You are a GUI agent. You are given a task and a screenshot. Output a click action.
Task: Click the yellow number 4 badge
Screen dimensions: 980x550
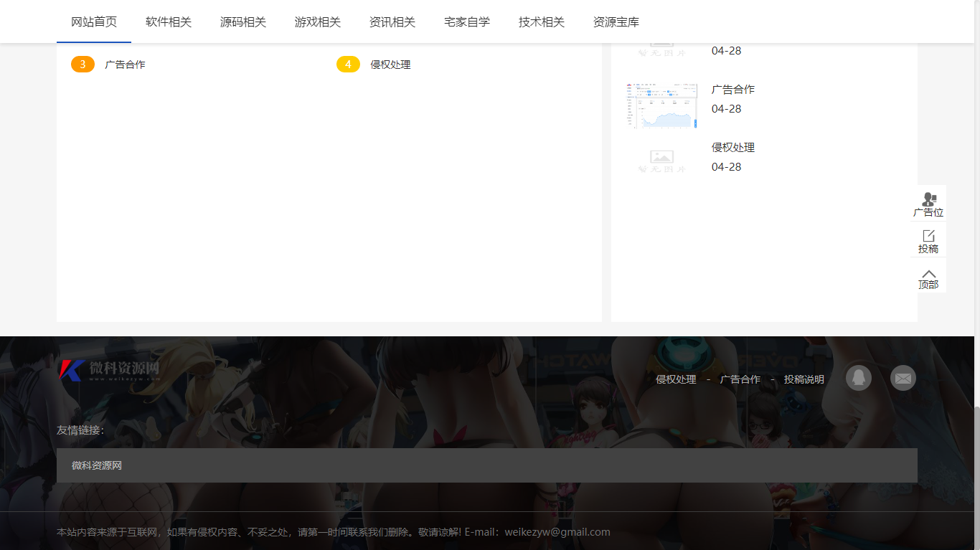[x=348, y=64]
